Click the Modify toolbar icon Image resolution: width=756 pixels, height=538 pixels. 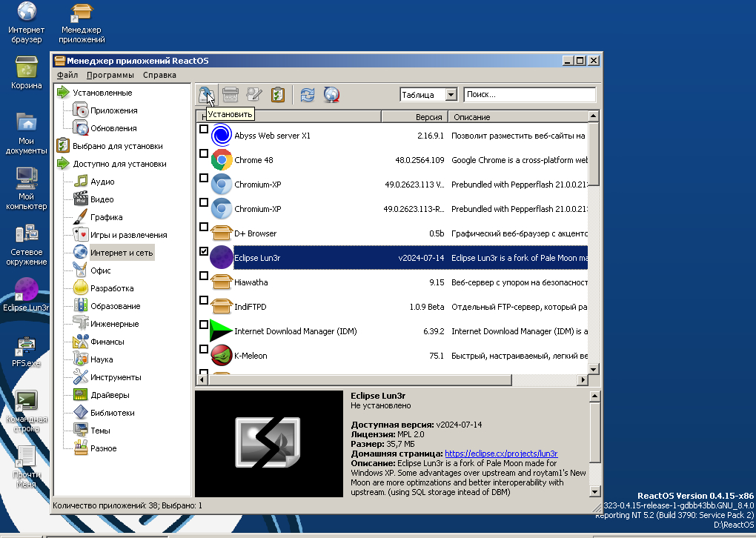254,95
